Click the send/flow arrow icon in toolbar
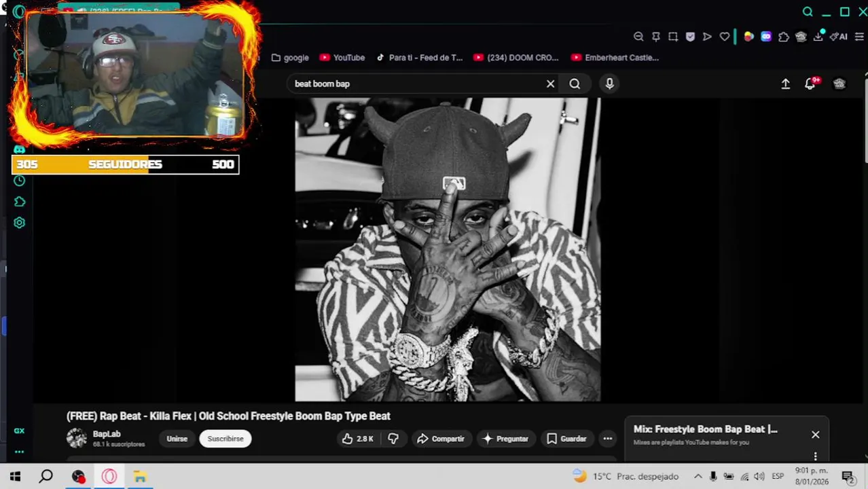 point(707,37)
